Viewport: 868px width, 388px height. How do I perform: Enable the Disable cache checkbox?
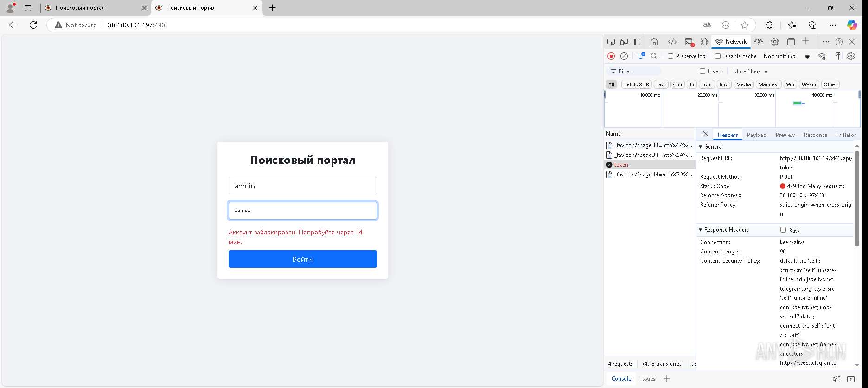pyautogui.click(x=718, y=56)
